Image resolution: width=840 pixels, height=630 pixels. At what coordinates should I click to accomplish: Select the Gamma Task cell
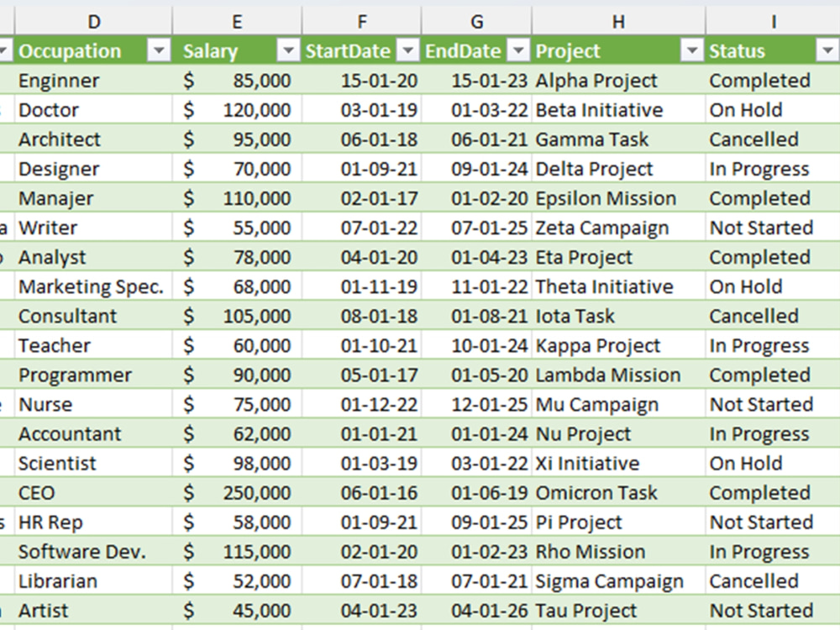click(x=618, y=139)
